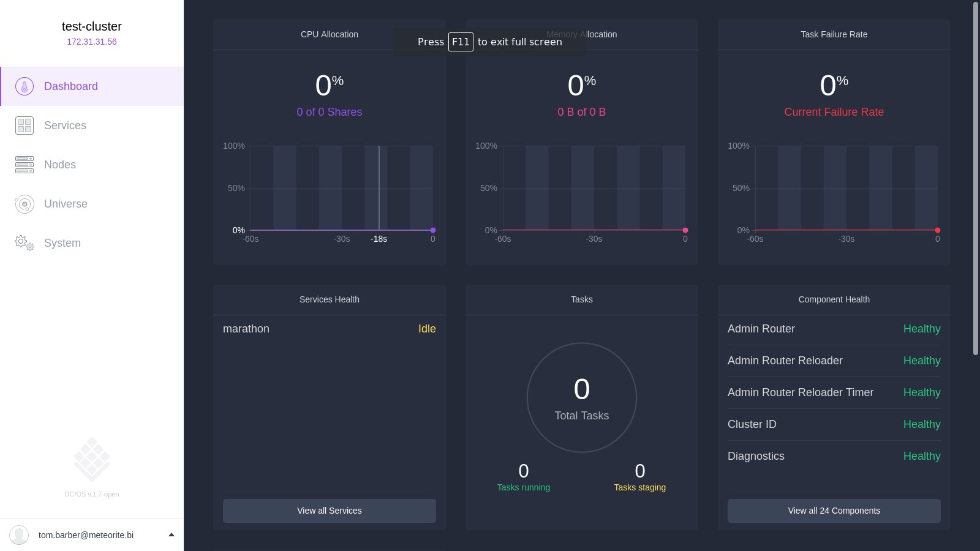Click the CPU chart purple data point

point(433,230)
